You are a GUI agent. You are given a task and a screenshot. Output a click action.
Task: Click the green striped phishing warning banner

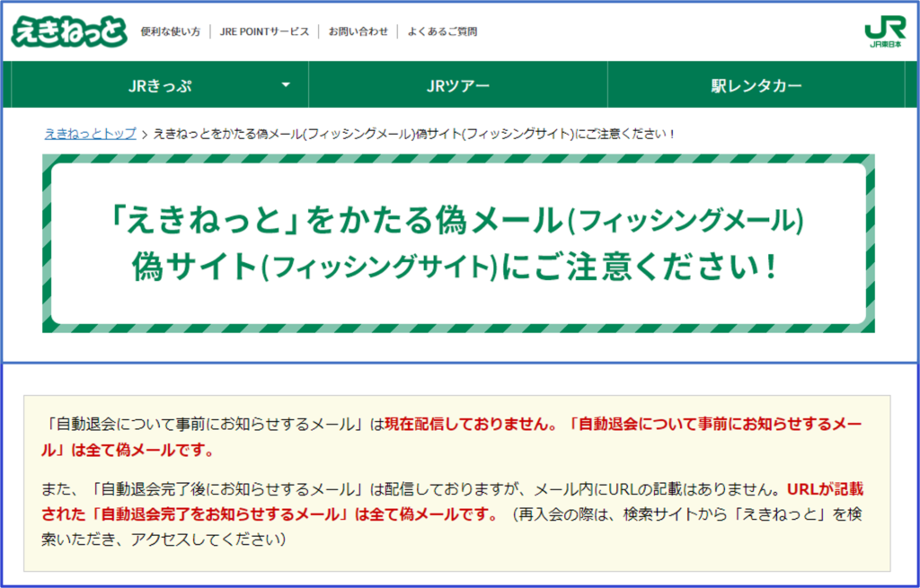458,243
